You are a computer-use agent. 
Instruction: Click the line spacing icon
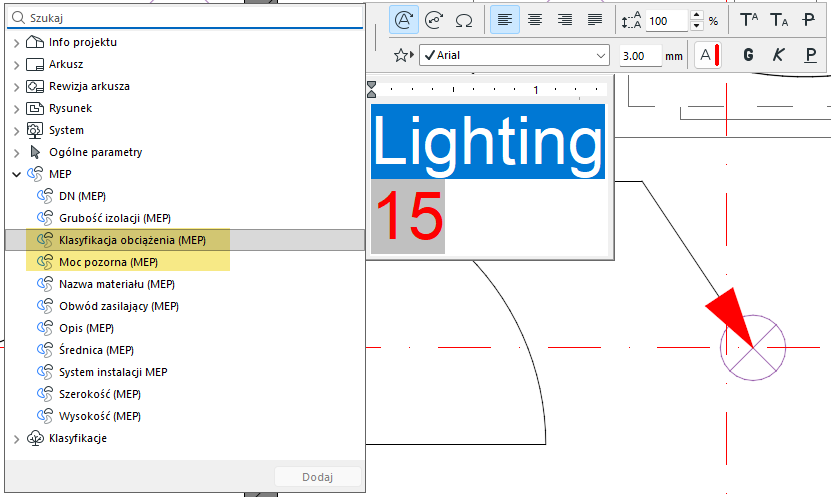[x=631, y=21]
